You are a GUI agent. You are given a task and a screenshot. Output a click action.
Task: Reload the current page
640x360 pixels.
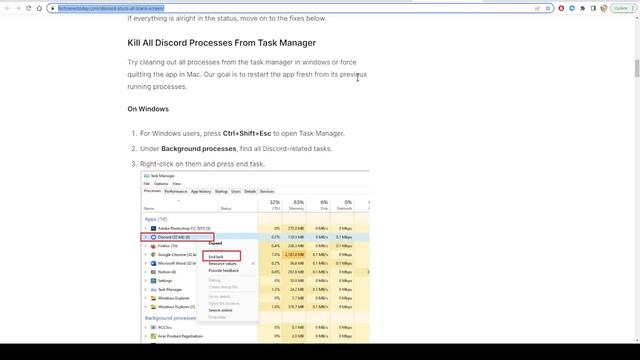click(29, 8)
